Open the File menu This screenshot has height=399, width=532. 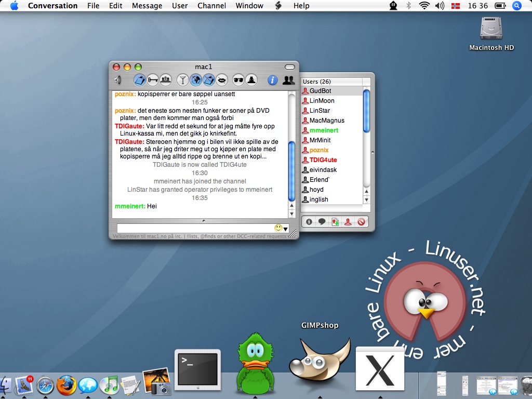tap(93, 6)
